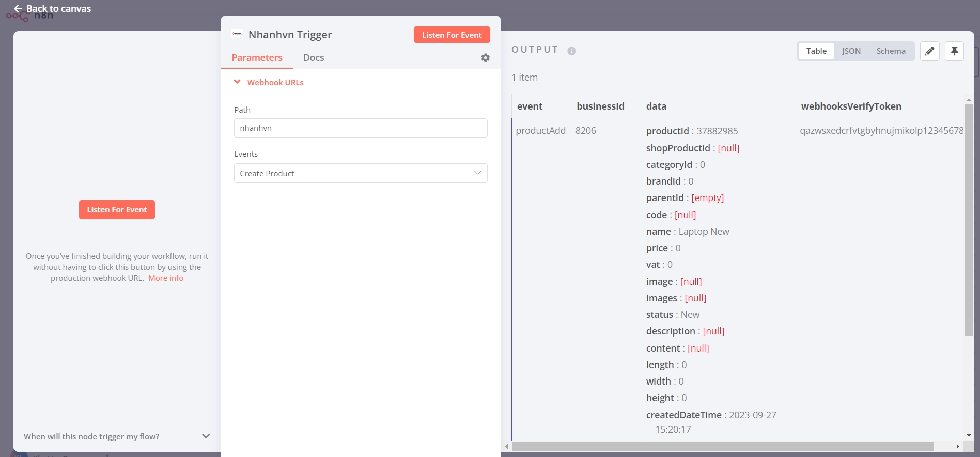Open the Docs tab
The width and height of the screenshot is (980, 457).
314,58
